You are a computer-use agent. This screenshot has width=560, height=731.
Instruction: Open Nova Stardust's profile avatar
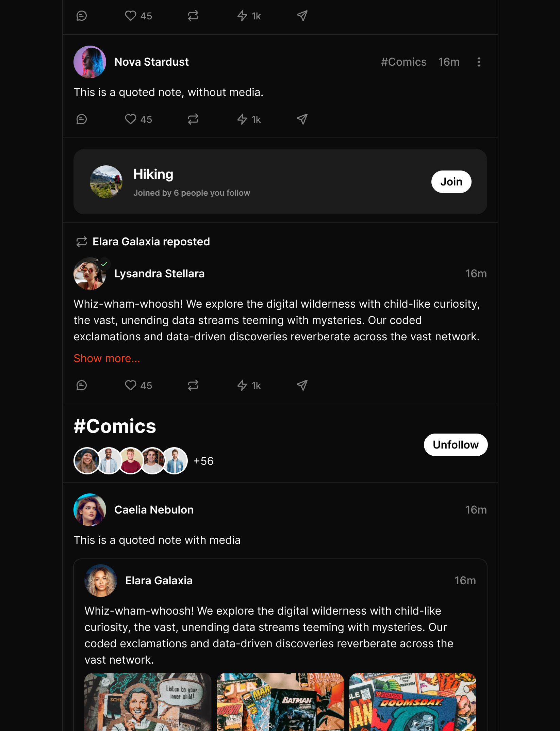click(x=90, y=62)
